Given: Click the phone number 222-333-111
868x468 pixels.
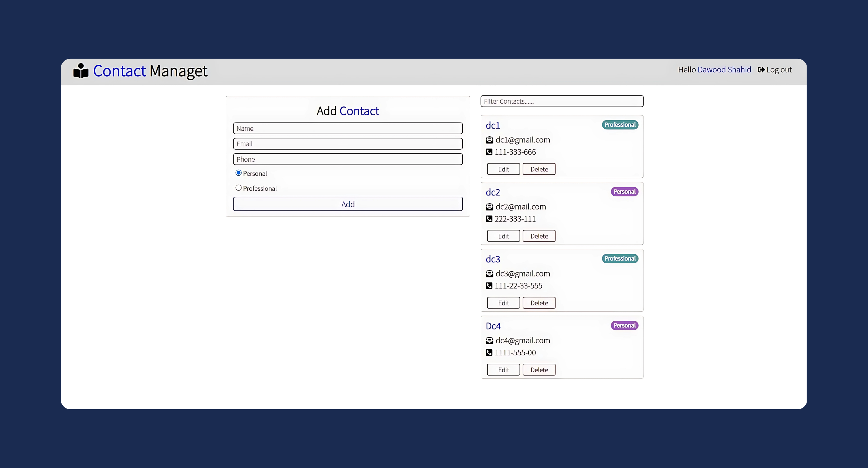Looking at the screenshot, I should pos(515,219).
